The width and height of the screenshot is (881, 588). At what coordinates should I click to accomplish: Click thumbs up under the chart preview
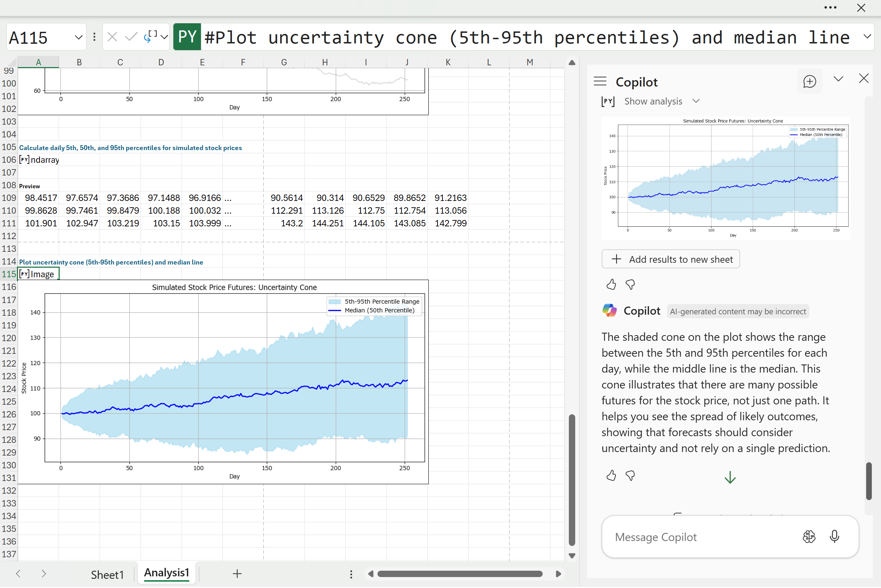(611, 285)
